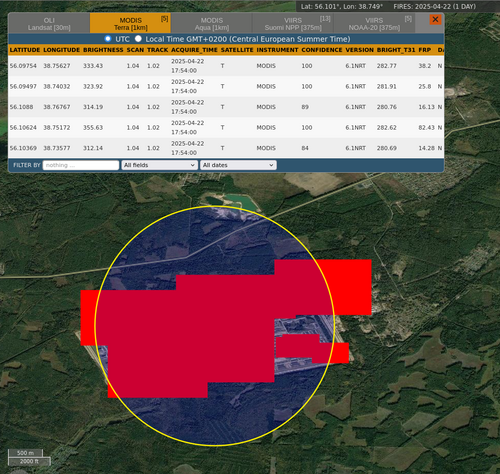Click FRP value 16.13
This screenshot has width=500, height=474.
pyautogui.click(x=426, y=107)
